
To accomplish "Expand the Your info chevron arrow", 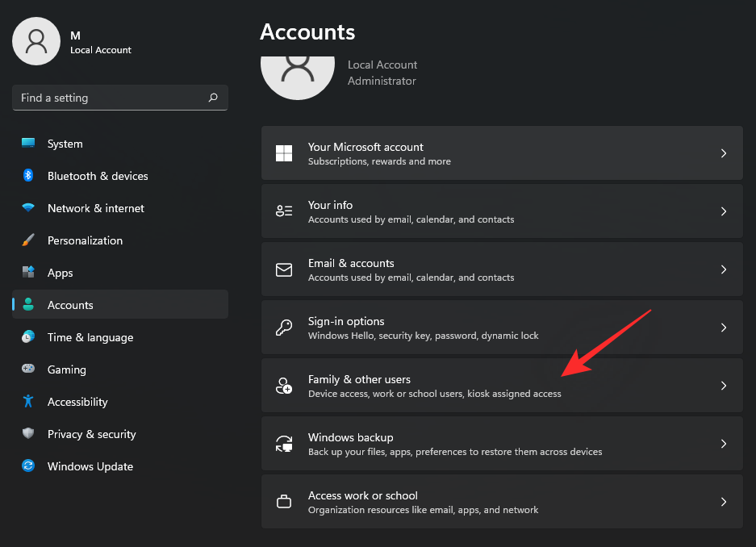I will (x=724, y=211).
